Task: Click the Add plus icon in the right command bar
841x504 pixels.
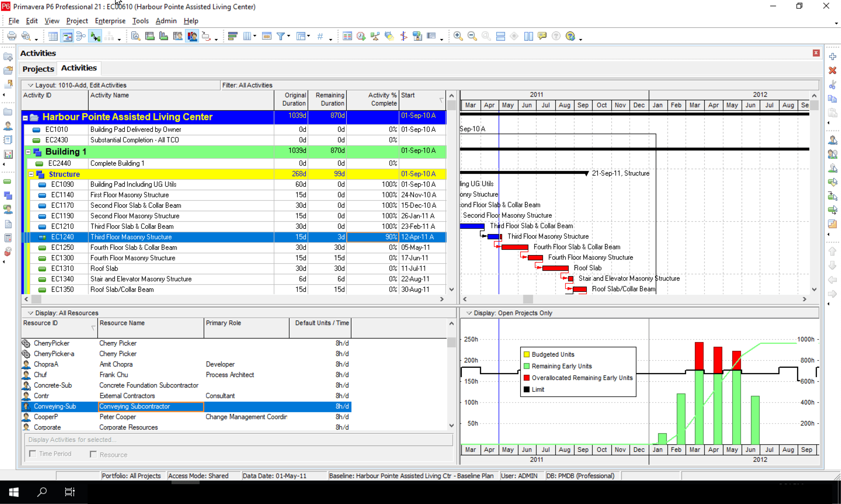Action: pyautogui.click(x=833, y=56)
